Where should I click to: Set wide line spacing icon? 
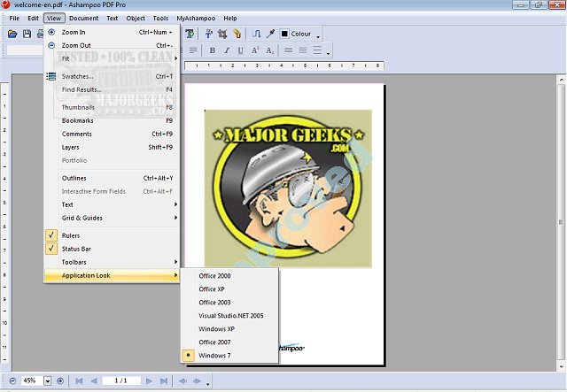[317, 50]
